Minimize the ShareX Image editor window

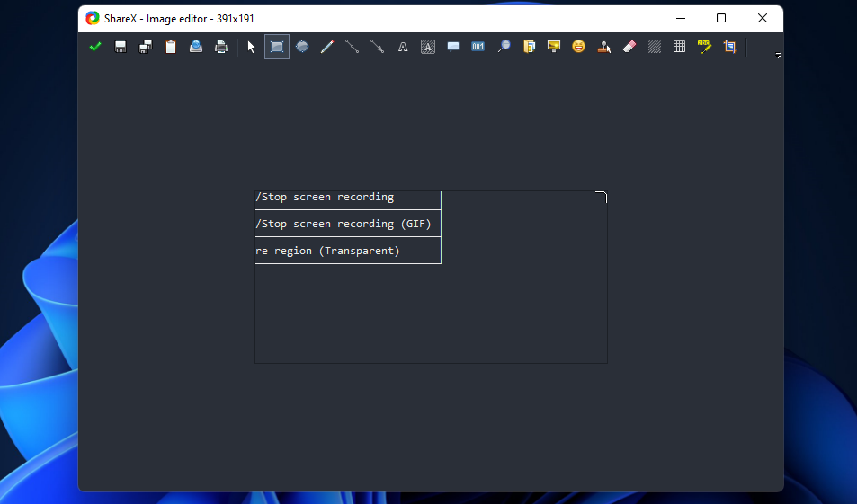click(x=681, y=19)
